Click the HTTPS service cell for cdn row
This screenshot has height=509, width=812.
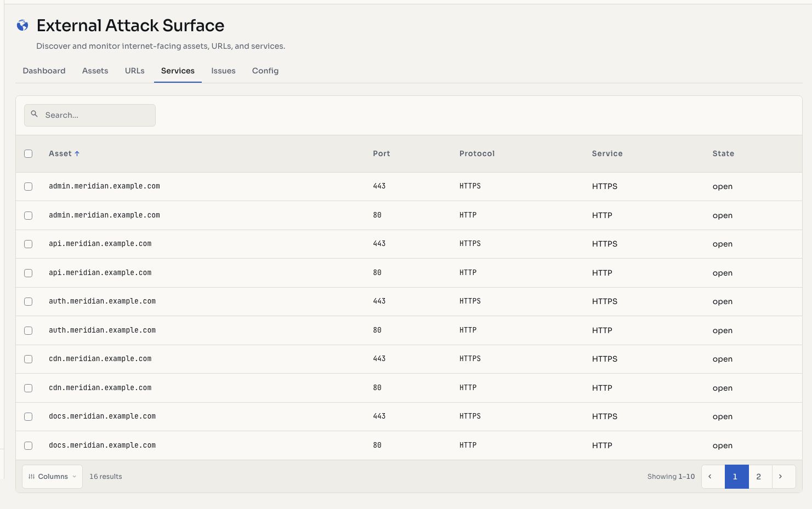(x=605, y=359)
